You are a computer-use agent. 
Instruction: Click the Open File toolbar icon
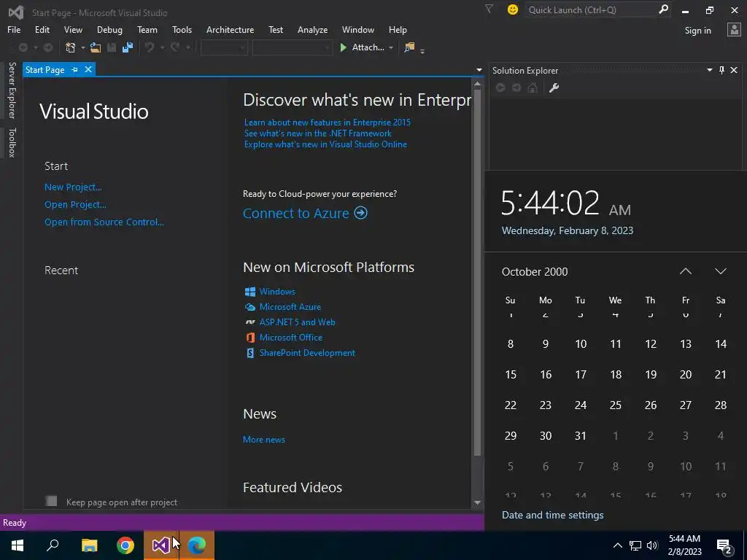click(96, 47)
